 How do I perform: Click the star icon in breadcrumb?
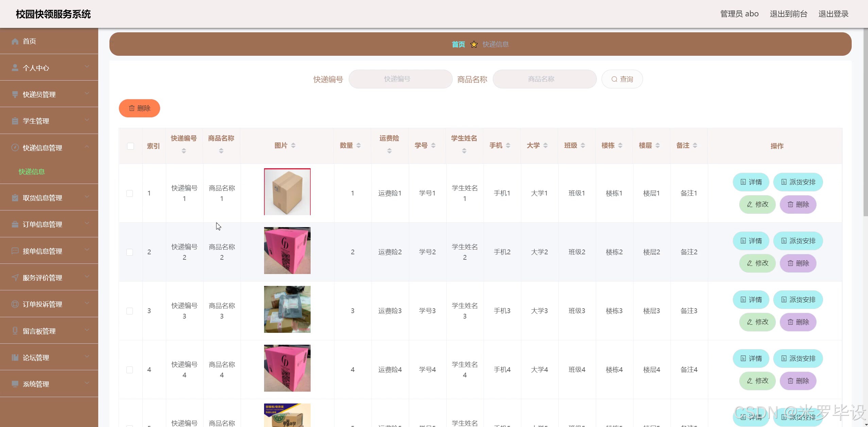click(474, 45)
